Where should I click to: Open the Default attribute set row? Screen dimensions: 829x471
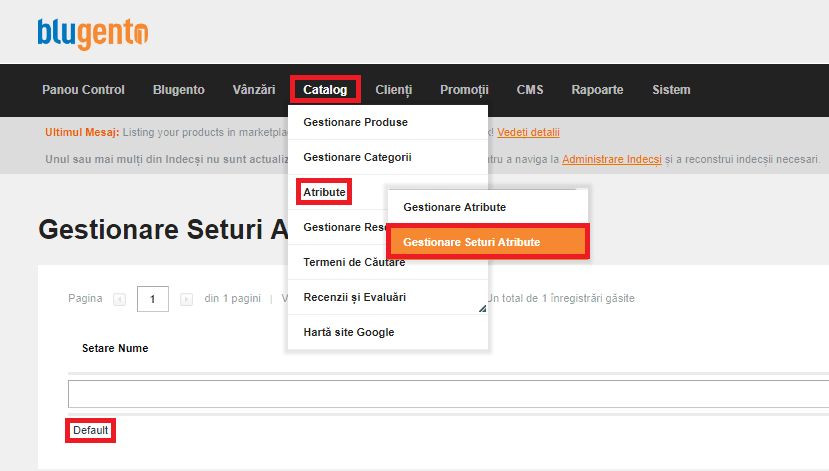pyautogui.click(x=90, y=430)
